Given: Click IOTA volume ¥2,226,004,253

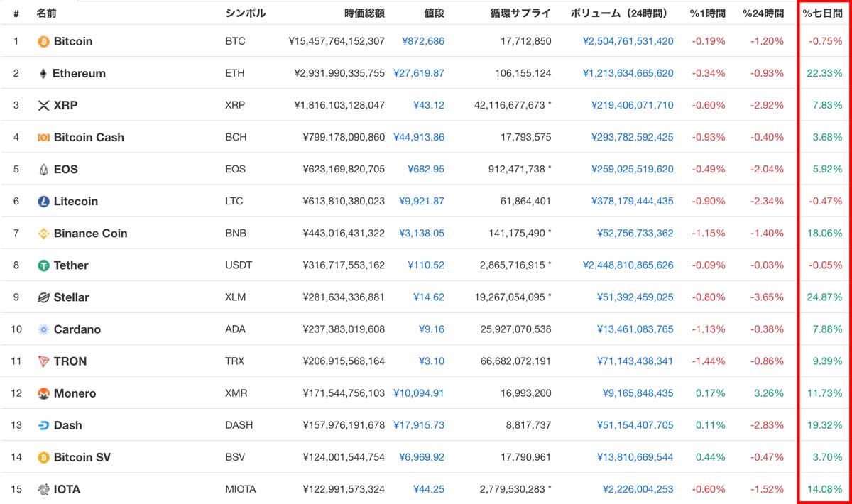Looking at the screenshot, I should coord(638,489).
